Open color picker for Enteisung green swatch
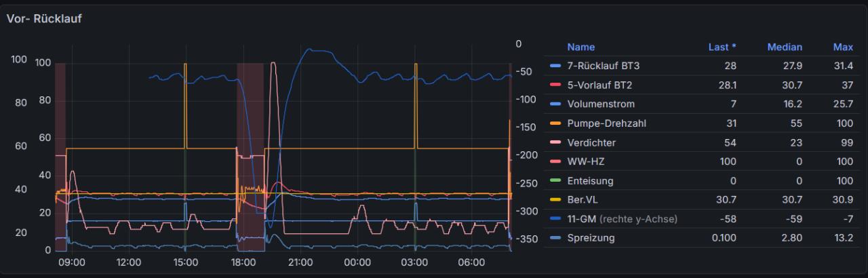868x278 pixels. click(x=555, y=181)
